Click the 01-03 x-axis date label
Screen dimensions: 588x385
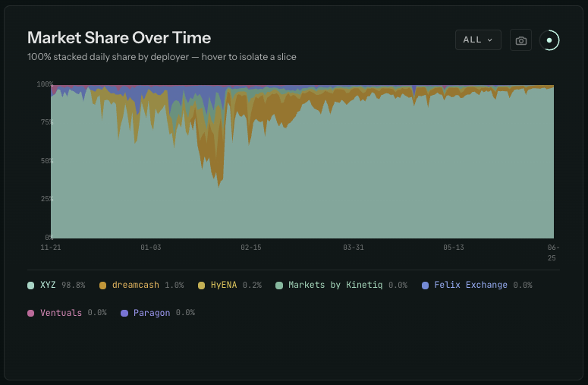pos(151,248)
